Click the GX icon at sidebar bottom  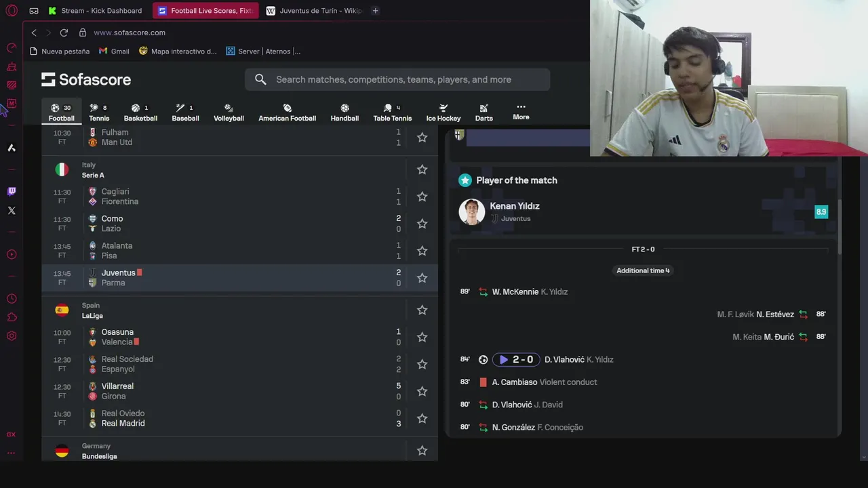click(x=11, y=434)
